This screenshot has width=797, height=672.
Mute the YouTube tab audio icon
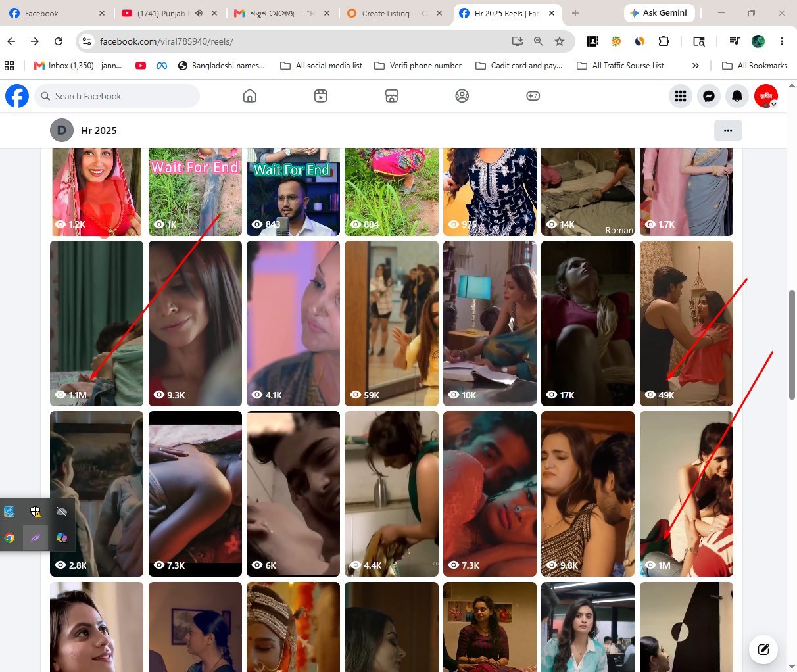(x=199, y=13)
